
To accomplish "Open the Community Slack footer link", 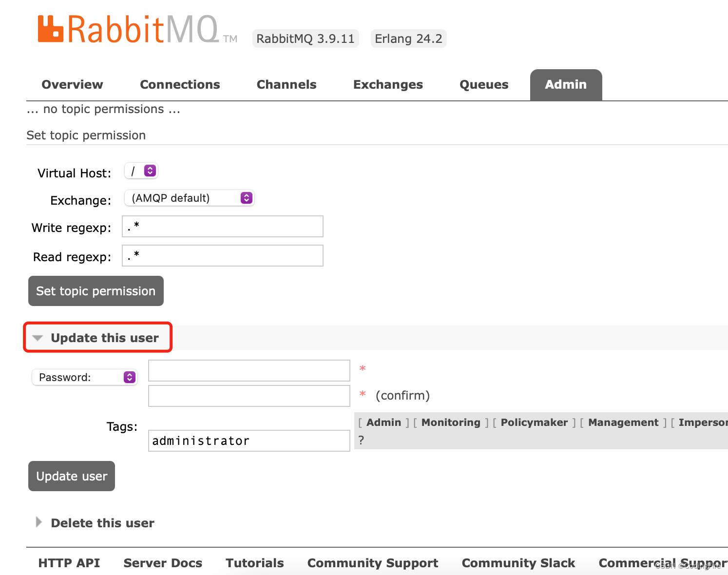I will click(518, 563).
